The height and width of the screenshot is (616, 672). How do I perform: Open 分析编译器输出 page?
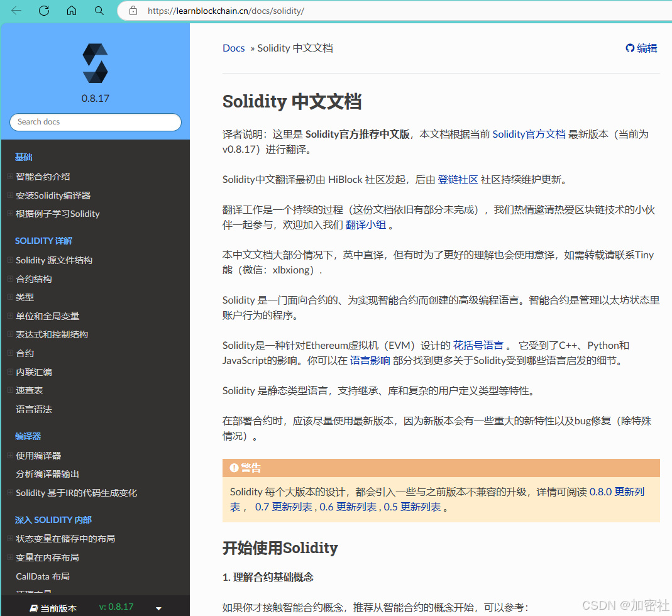(47, 474)
